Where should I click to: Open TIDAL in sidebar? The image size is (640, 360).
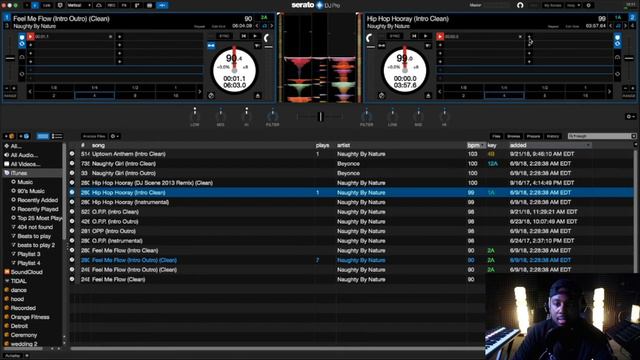click(18, 281)
